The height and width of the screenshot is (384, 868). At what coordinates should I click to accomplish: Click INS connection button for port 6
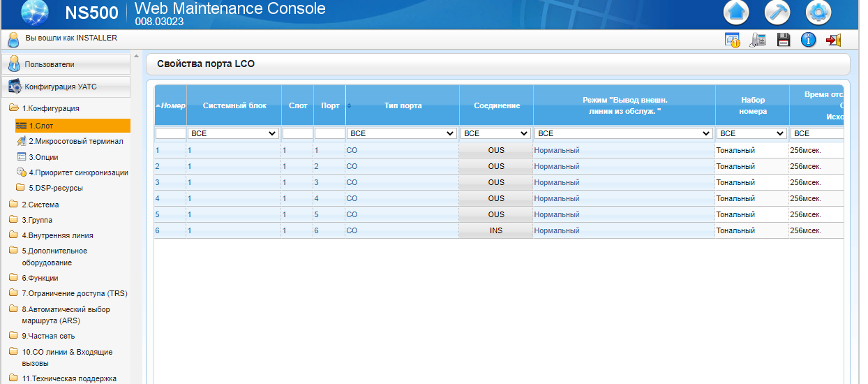(x=496, y=230)
